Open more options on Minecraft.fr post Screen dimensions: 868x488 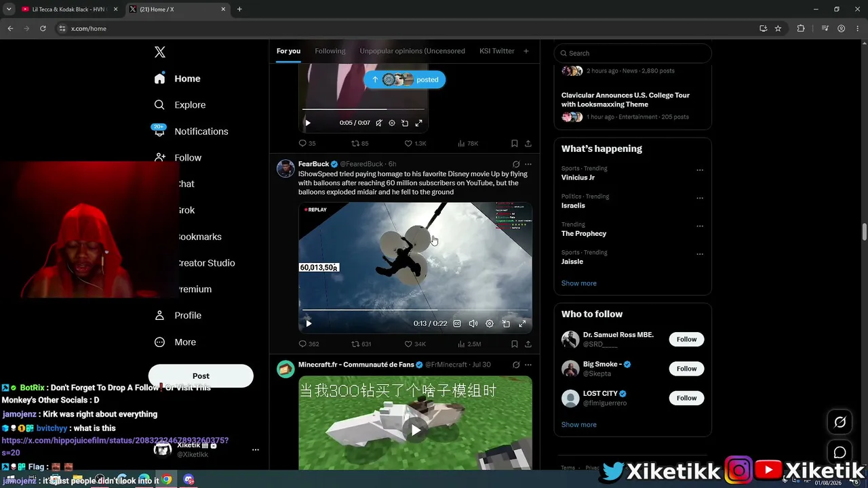pos(528,365)
